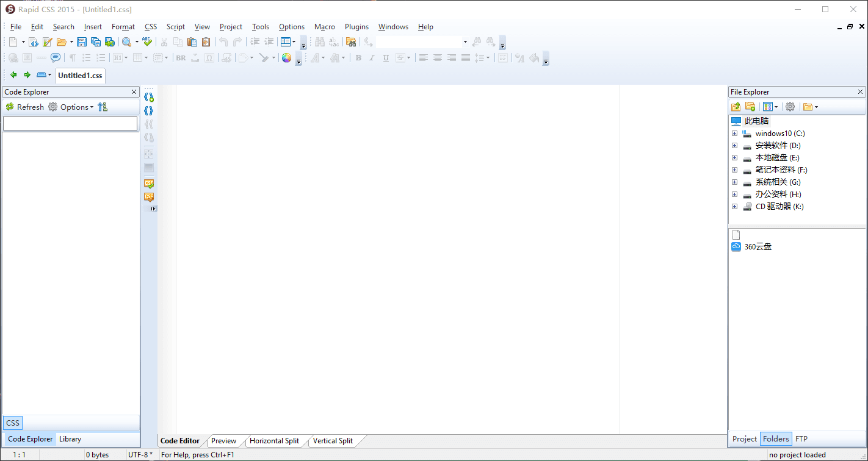The height and width of the screenshot is (461, 868).
Task: Click the CSS validate checkmark icon
Action: [x=149, y=183]
